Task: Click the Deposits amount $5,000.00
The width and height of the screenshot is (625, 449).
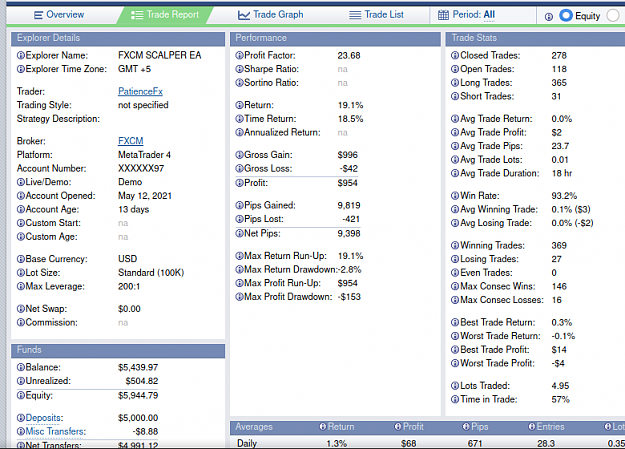Action: click(x=138, y=417)
